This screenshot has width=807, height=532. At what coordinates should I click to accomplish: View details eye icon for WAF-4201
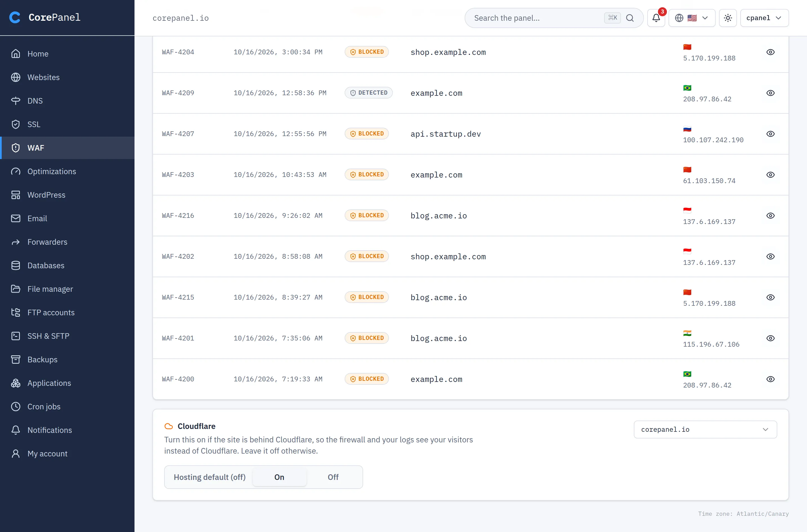pyautogui.click(x=770, y=338)
